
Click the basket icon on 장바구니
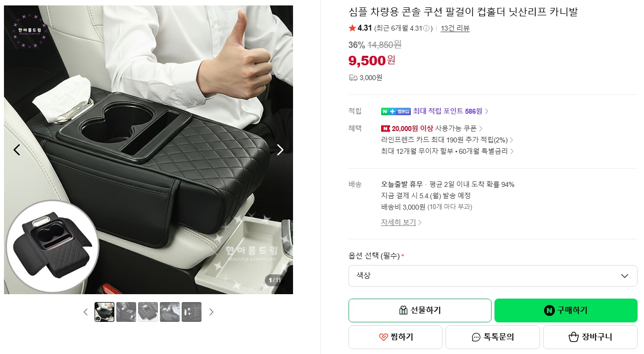pyautogui.click(x=574, y=337)
